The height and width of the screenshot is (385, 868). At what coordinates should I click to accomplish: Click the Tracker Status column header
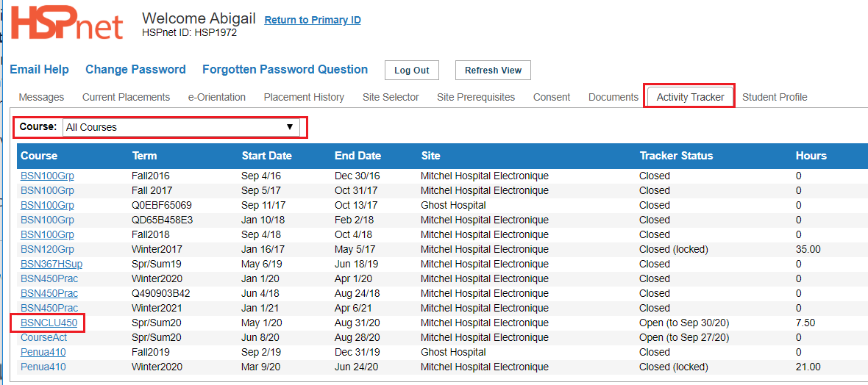676,156
